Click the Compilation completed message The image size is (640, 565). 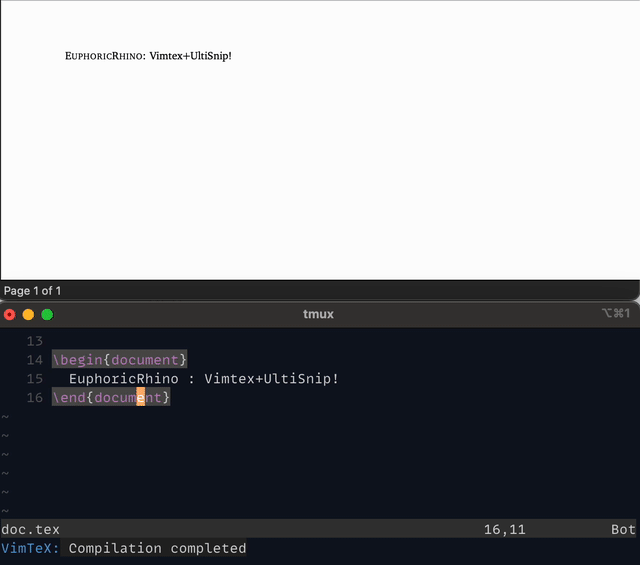(157, 548)
